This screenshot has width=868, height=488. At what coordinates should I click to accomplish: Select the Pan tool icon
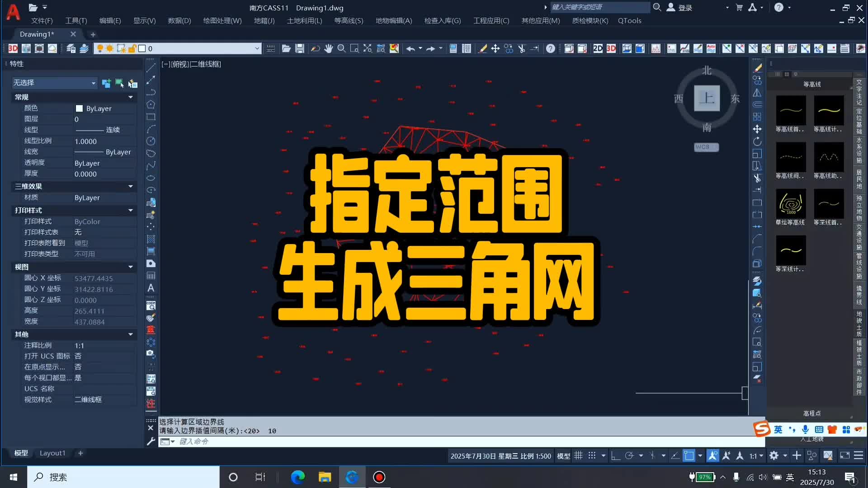coord(329,48)
